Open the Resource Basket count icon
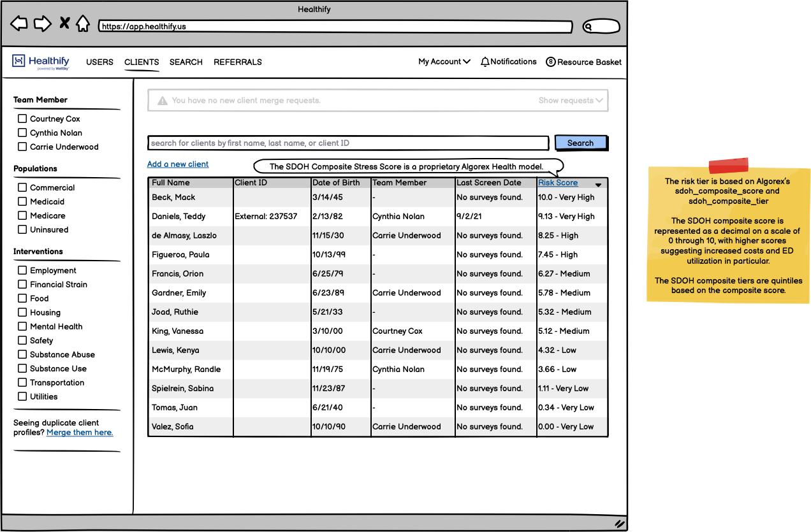 [x=551, y=62]
